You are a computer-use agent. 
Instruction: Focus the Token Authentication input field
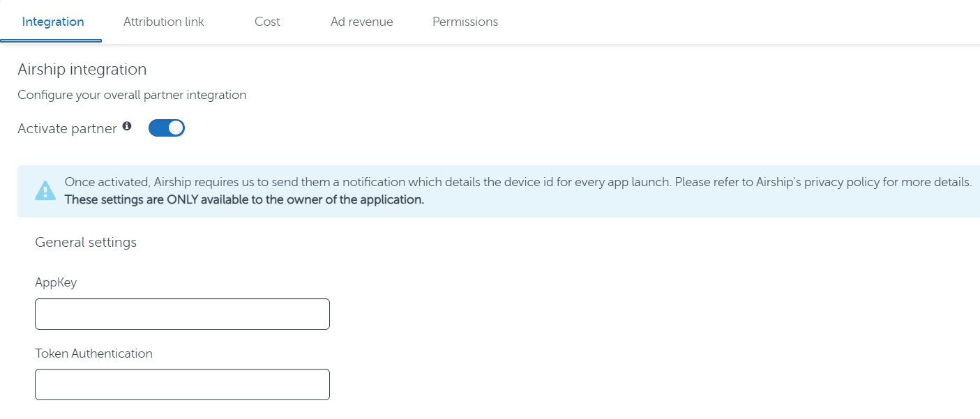coord(182,384)
